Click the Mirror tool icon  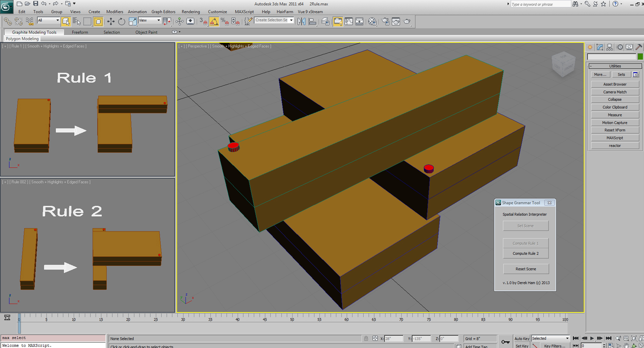[302, 21]
